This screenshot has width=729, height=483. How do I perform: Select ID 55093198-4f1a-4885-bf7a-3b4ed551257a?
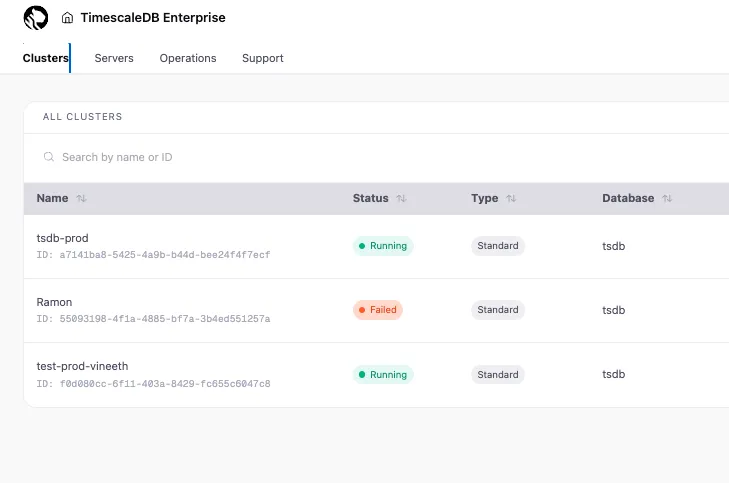[x=153, y=319]
